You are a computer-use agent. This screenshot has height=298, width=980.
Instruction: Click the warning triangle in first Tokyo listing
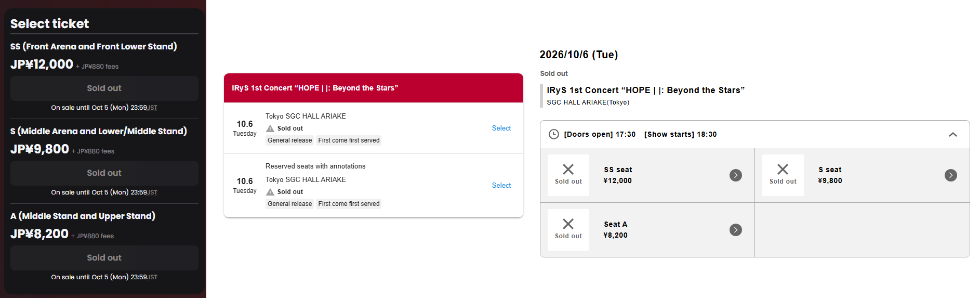(270, 128)
